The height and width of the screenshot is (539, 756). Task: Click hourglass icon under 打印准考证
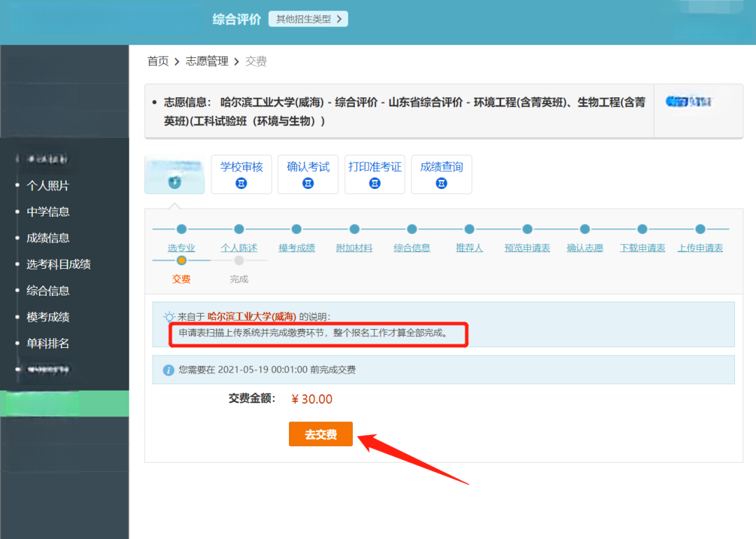(374, 183)
